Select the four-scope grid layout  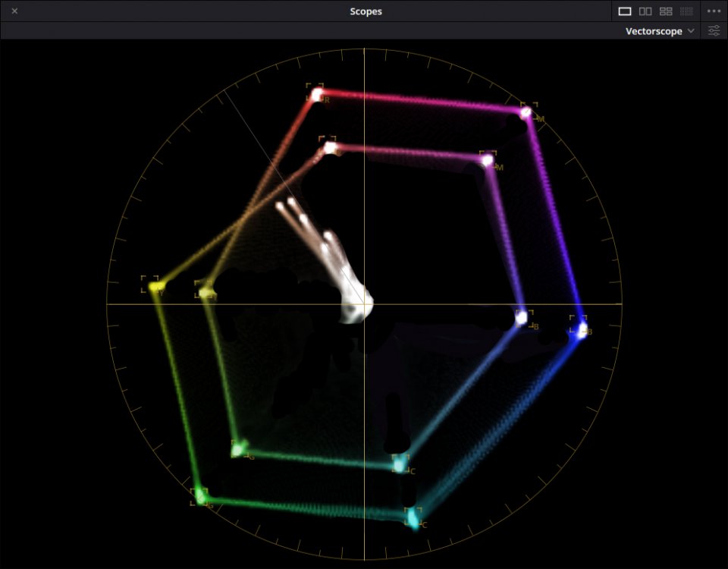tap(666, 11)
